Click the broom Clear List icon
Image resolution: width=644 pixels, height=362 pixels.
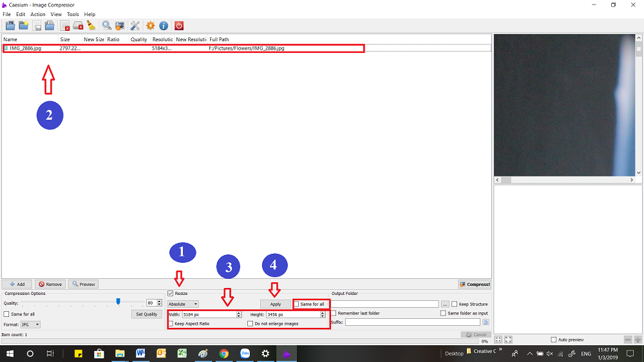(x=91, y=26)
